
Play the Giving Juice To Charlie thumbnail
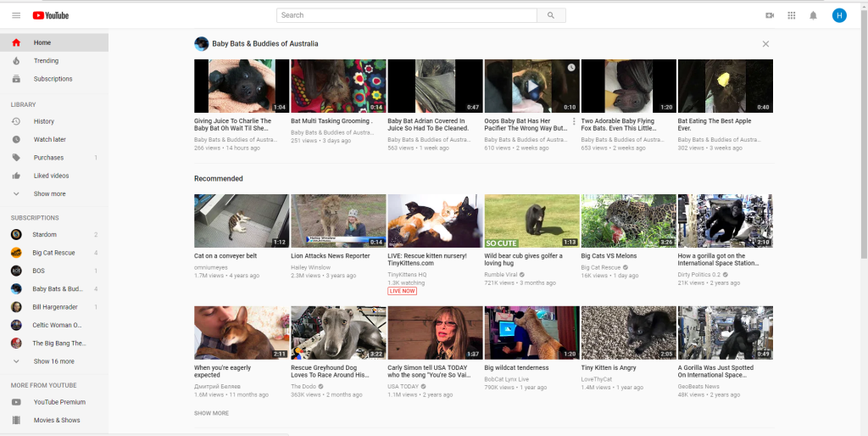[x=242, y=86]
